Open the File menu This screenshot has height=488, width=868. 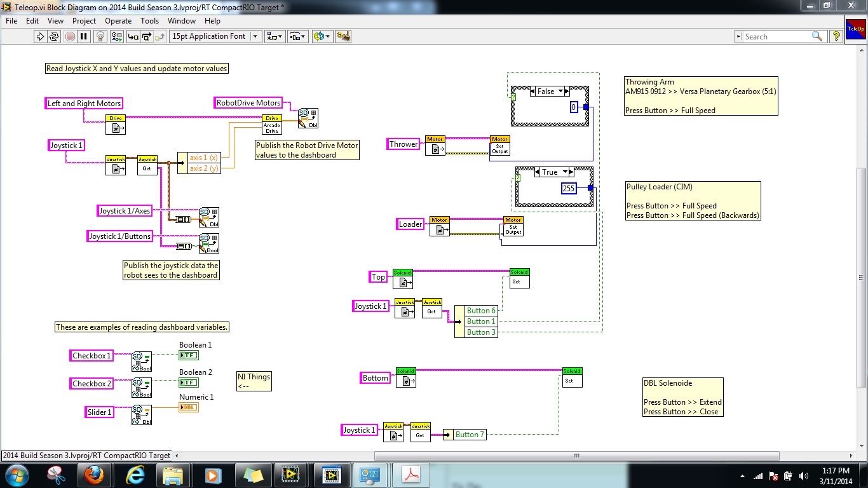point(11,21)
